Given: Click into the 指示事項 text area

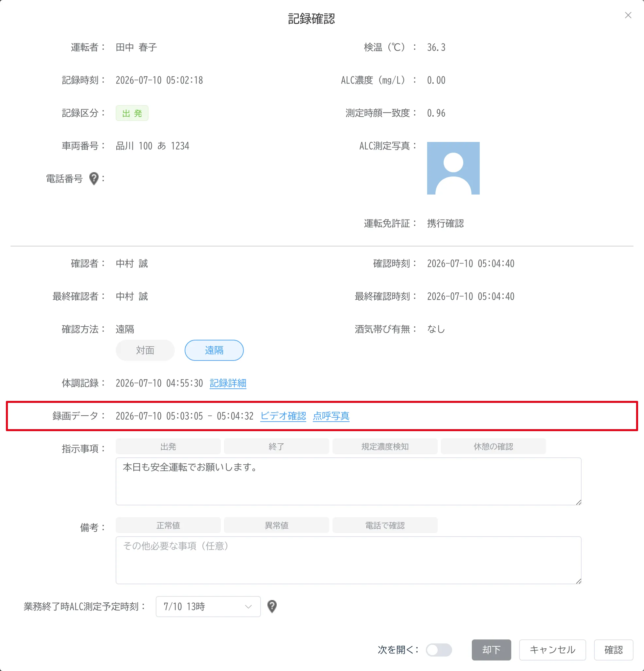Looking at the screenshot, I should [x=349, y=481].
